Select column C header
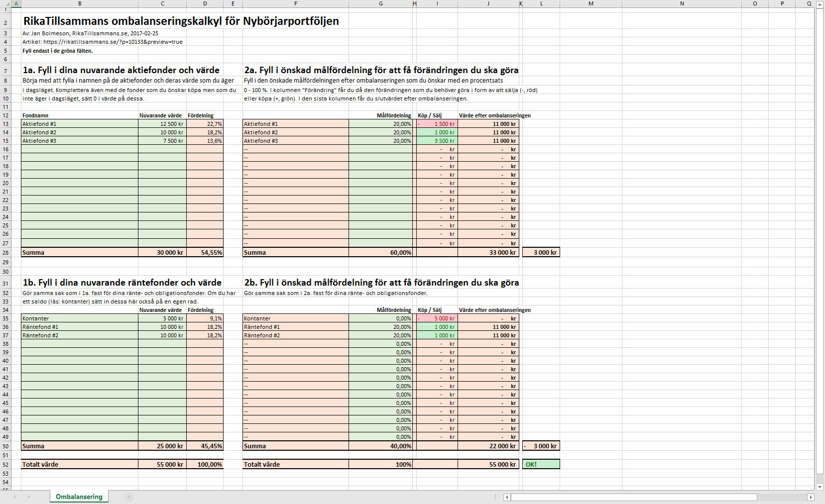Viewport: 825px width, 504px height. [162, 3]
